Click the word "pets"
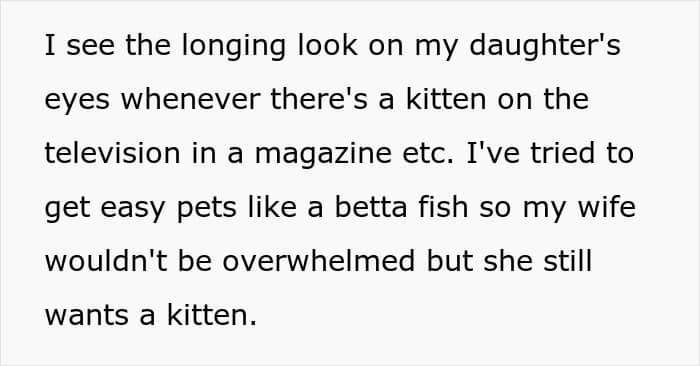The height and width of the screenshot is (366, 700). coord(207,209)
